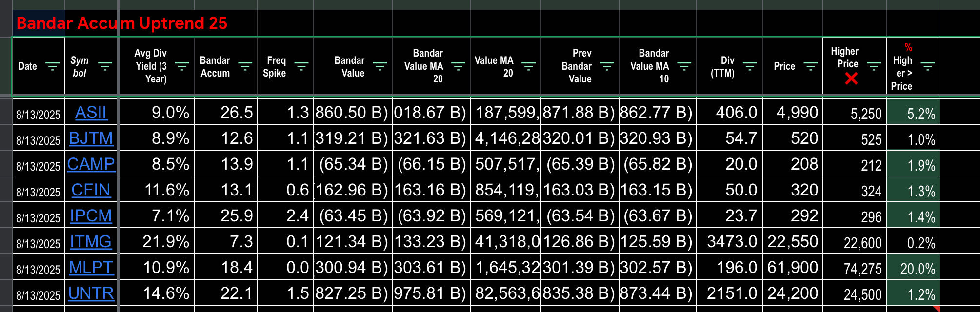The height and width of the screenshot is (312, 980).
Task: Select the 8/13/2025 date in the ASII row
Action: (x=39, y=113)
